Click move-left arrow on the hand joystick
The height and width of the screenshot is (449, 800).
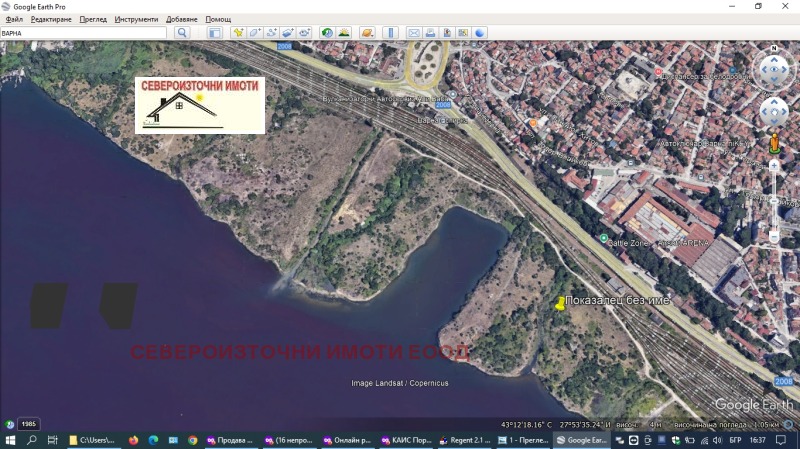click(765, 112)
